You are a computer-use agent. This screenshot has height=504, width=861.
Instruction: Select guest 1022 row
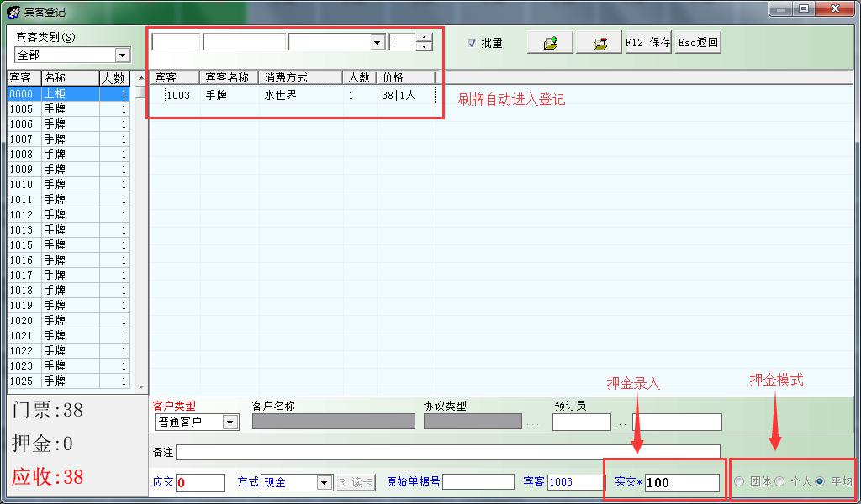click(69, 350)
